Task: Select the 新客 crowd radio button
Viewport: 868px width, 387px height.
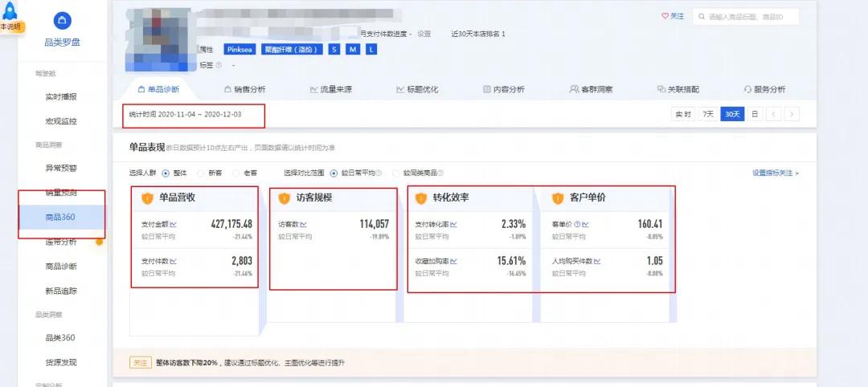Action: click(200, 173)
